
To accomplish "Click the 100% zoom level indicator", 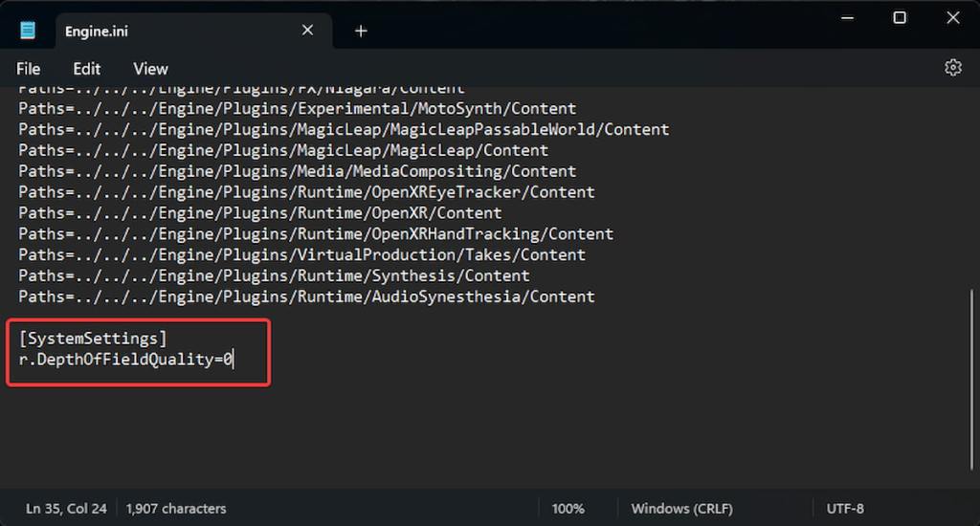I will tap(568, 509).
